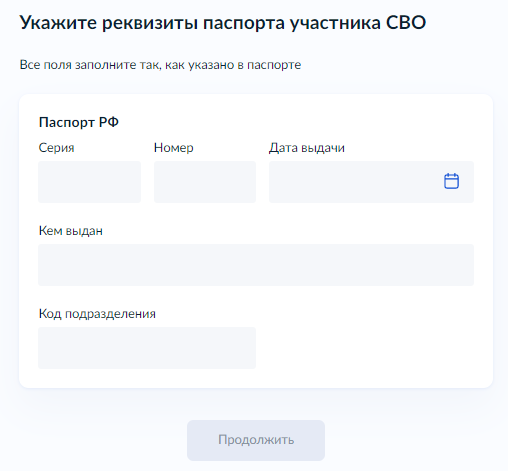Click the word 'участника' in the heading
Screen dimensions: 508x471
click(335, 24)
